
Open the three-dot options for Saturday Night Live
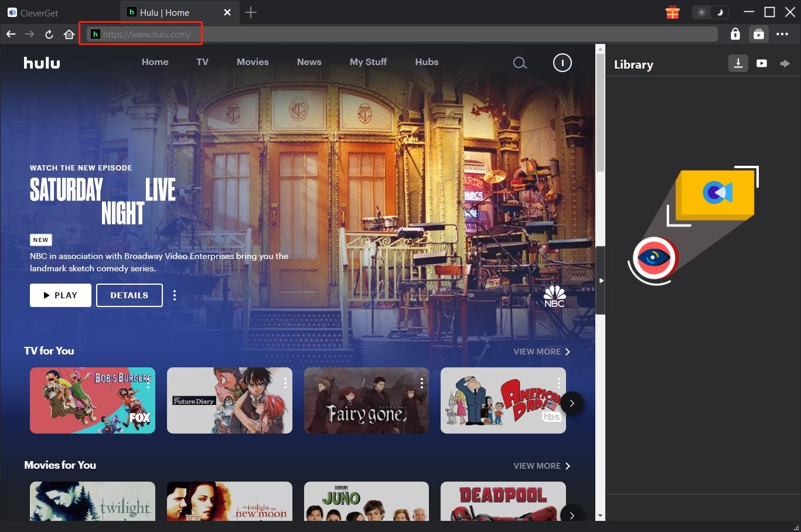[174, 295]
